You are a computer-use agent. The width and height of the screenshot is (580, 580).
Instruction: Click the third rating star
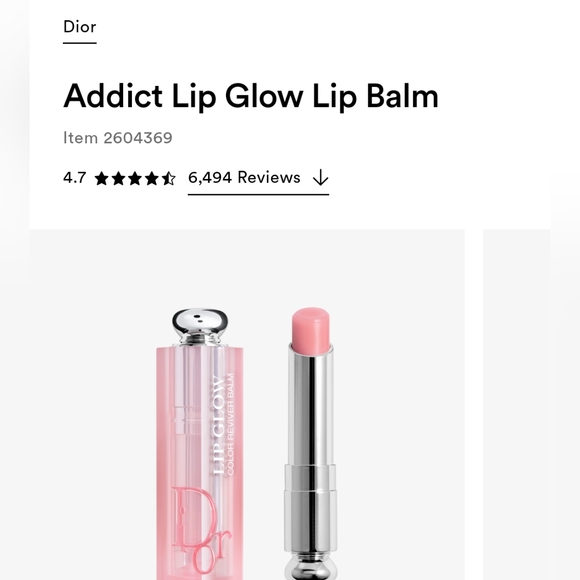135,179
